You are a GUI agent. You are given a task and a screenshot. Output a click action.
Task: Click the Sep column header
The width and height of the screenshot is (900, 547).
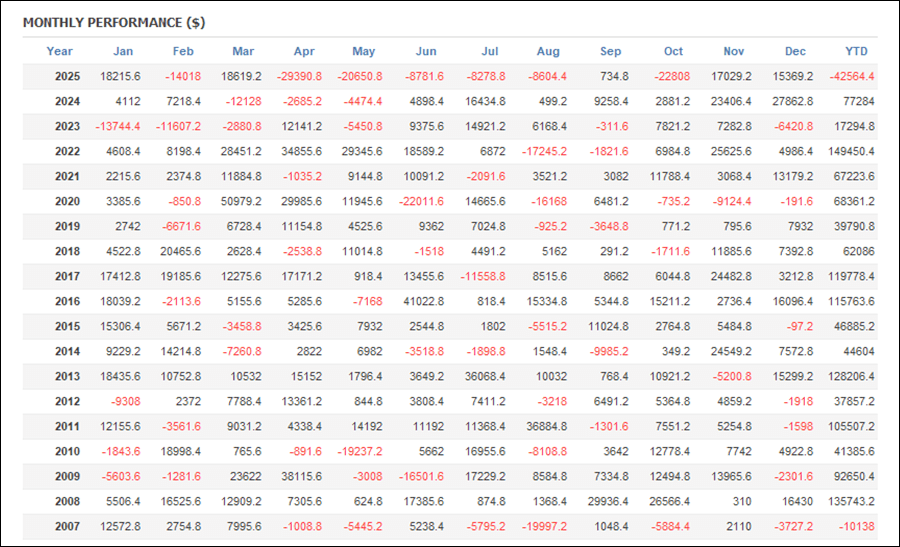click(610, 51)
